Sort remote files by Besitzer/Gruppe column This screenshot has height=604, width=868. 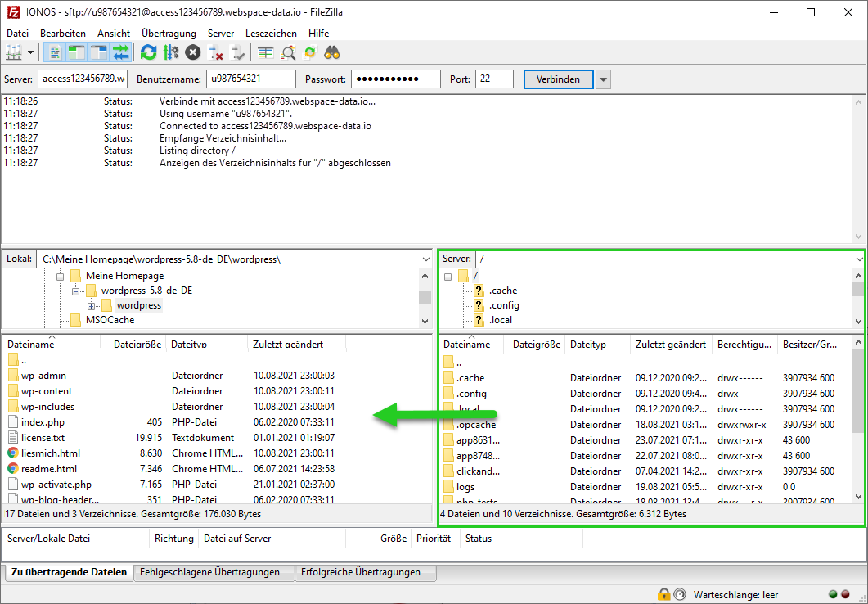810,345
